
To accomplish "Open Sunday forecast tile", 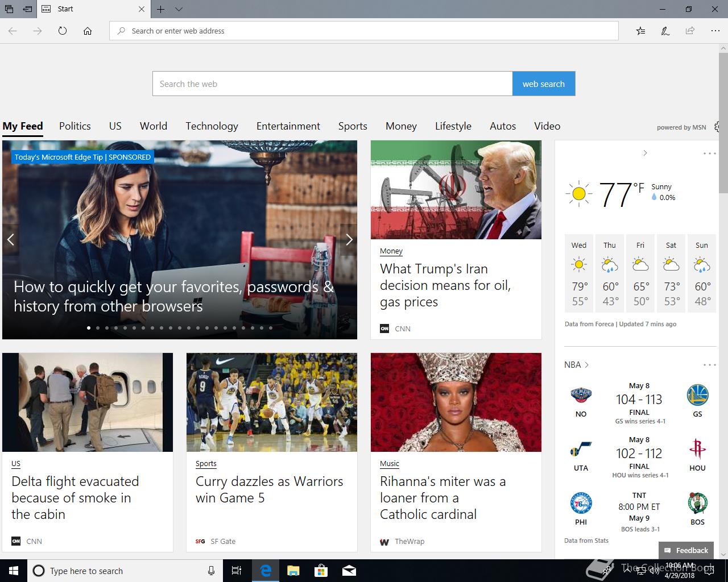I will (702, 273).
